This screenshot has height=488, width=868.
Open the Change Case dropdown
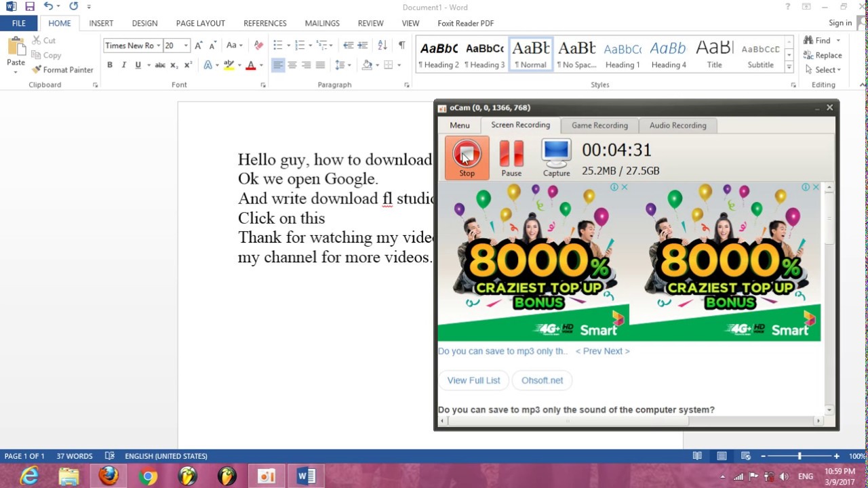pos(235,45)
